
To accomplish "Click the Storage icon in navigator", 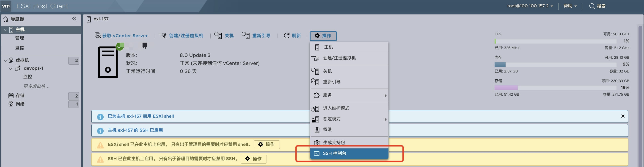I will pos(11,96).
